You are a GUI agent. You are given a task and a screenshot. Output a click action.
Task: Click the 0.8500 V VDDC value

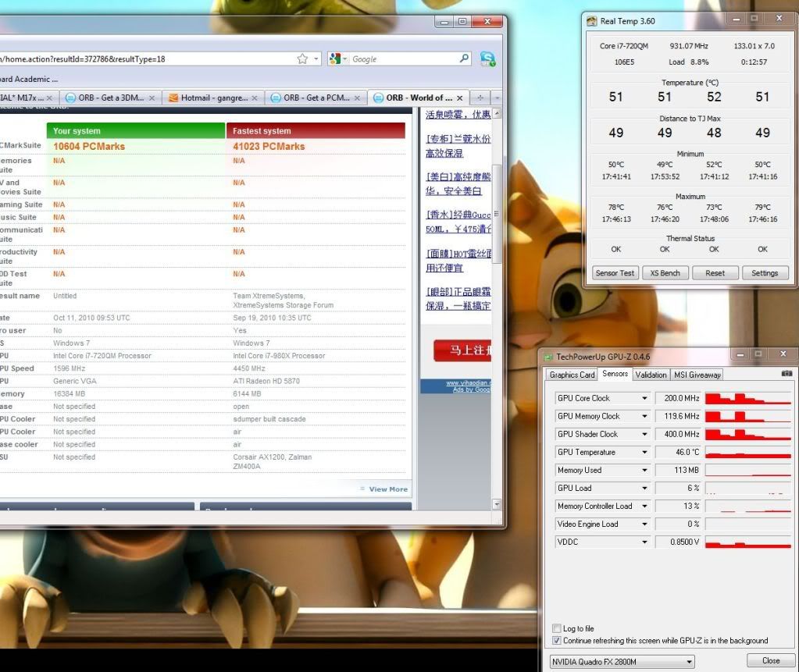(685, 542)
